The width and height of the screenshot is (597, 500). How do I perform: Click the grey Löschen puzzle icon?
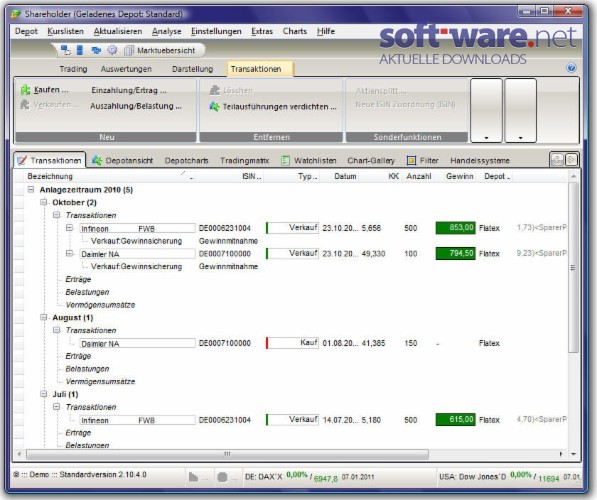[x=215, y=90]
